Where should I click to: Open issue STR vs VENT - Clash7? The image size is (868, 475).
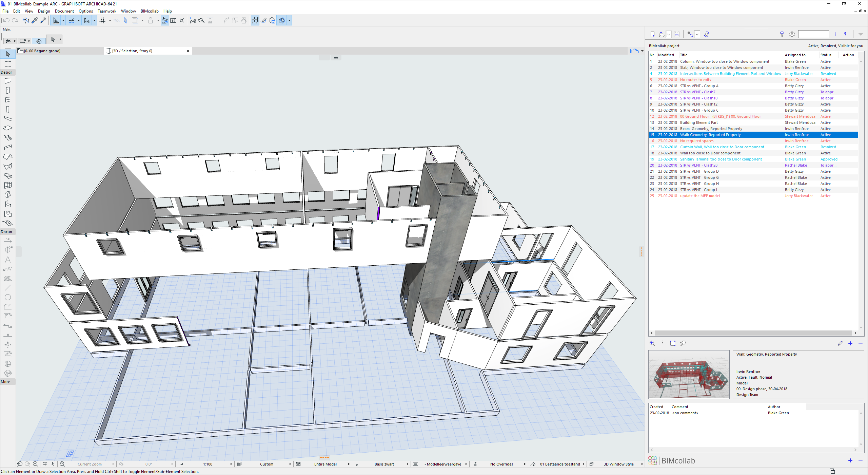click(697, 92)
